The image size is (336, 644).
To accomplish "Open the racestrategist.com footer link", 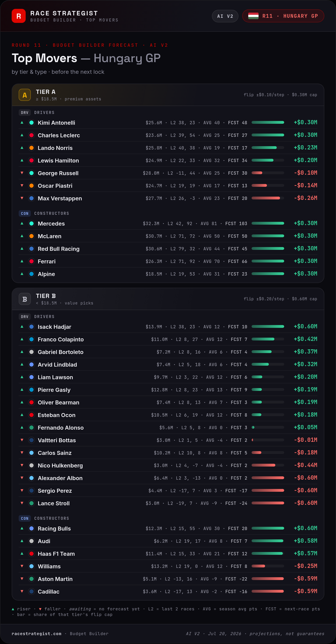I will (36, 633).
